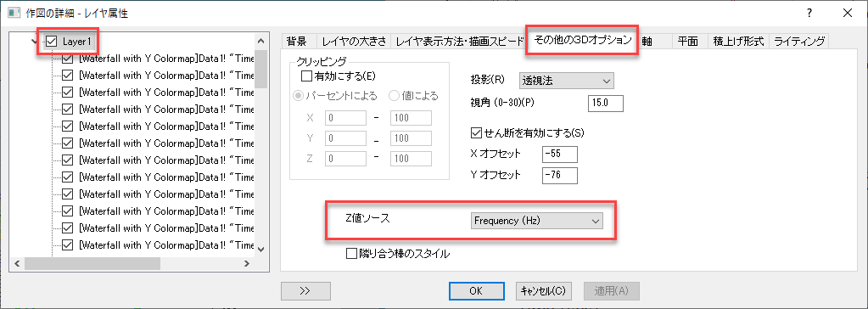Uncheck the last visible Waterfall plot checkbox
Screen dimensions: 868x309
[68, 244]
